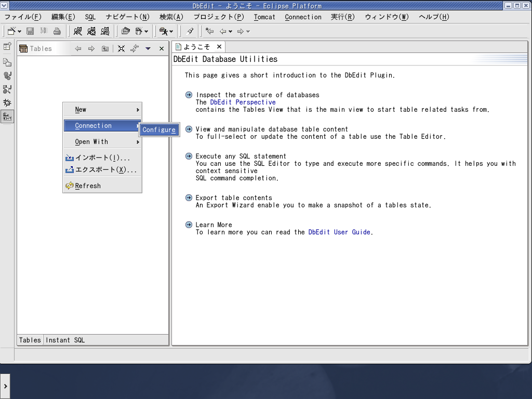
Task: Select Connection in the context menu
Action: 102,126
